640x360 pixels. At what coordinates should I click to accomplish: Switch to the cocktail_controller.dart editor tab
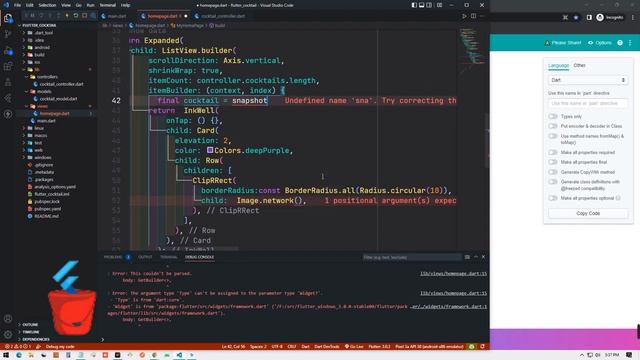coord(222,16)
